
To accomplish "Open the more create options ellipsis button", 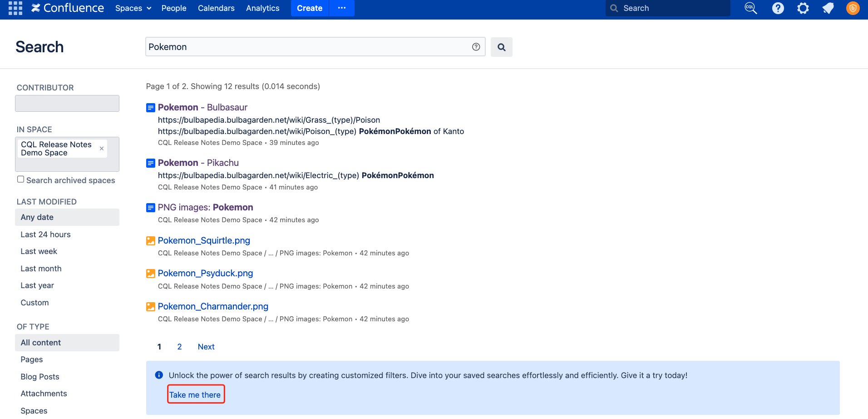I will 342,8.
